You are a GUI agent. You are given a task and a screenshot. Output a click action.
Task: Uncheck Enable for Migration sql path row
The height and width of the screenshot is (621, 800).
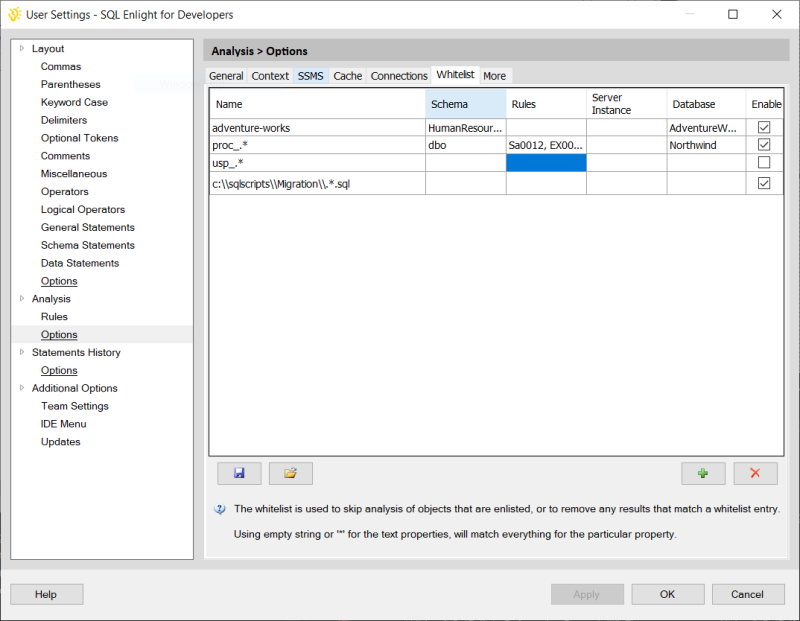[x=764, y=183]
